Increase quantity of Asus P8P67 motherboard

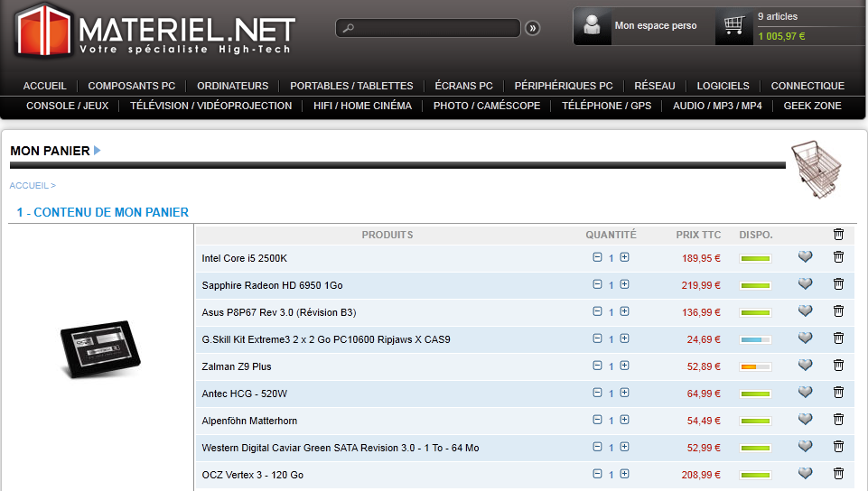(624, 311)
